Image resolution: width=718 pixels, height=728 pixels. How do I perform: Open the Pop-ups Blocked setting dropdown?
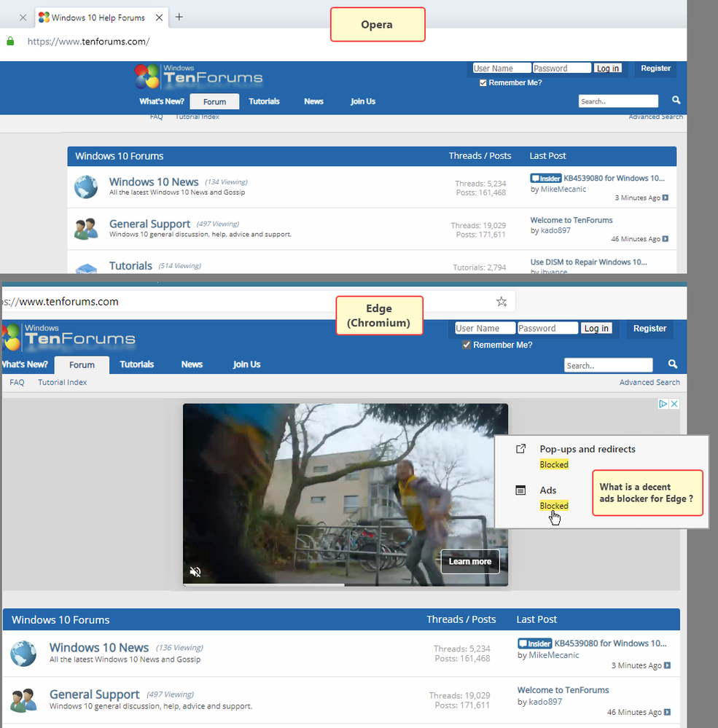[x=553, y=464]
